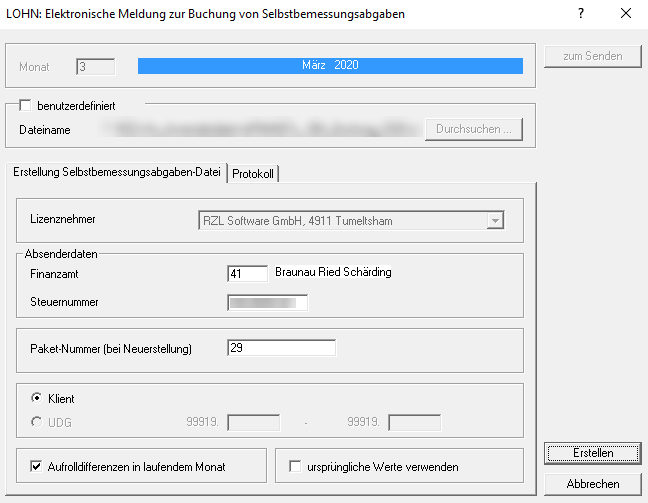This screenshot has width=648, height=503.
Task: Tick the ursprüngliche Werte verwenden checkbox
Action: [295, 466]
